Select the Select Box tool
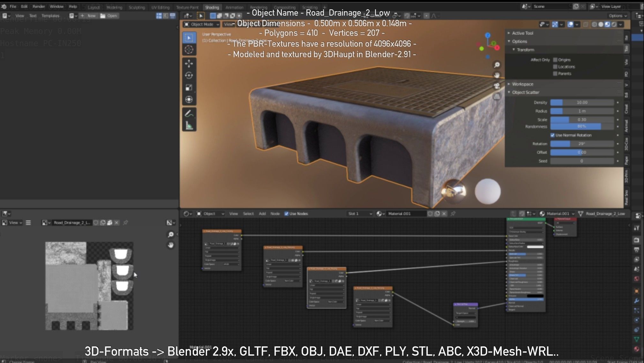644x363 pixels. coord(189,38)
